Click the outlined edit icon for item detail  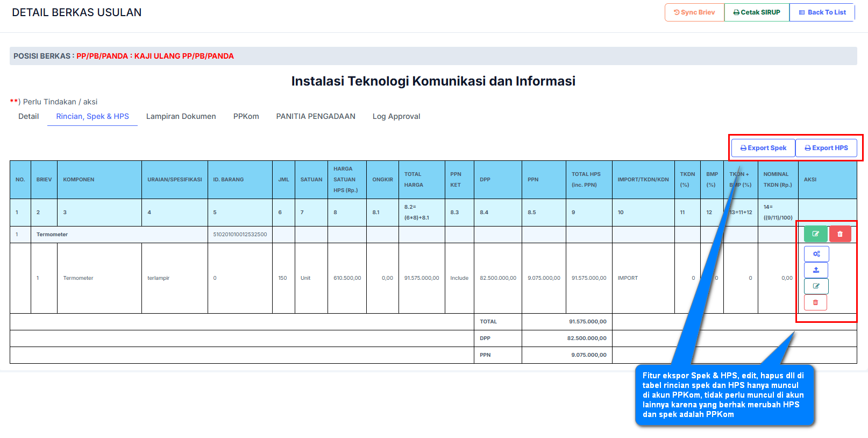click(x=816, y=286)
